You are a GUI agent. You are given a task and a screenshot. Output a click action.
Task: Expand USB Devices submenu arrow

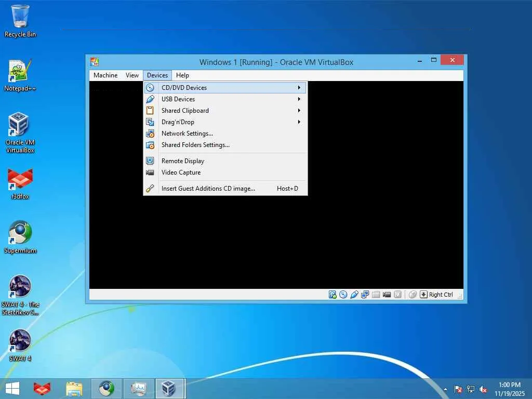(299, 99)
